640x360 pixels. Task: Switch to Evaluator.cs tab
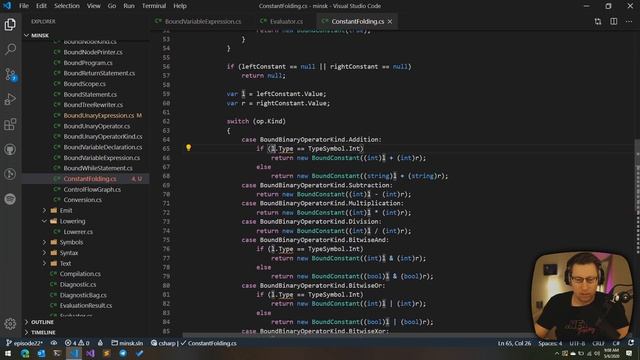click(286, 21)
